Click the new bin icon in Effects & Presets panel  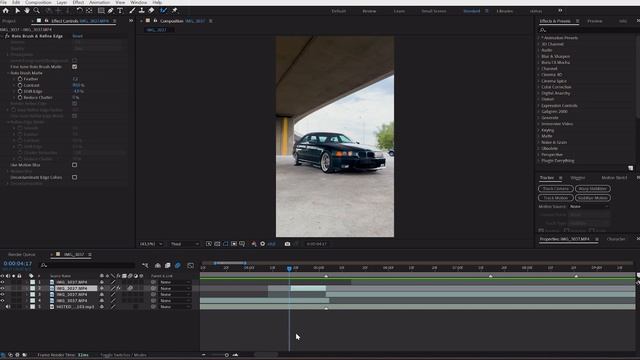[x=631, y=168]
